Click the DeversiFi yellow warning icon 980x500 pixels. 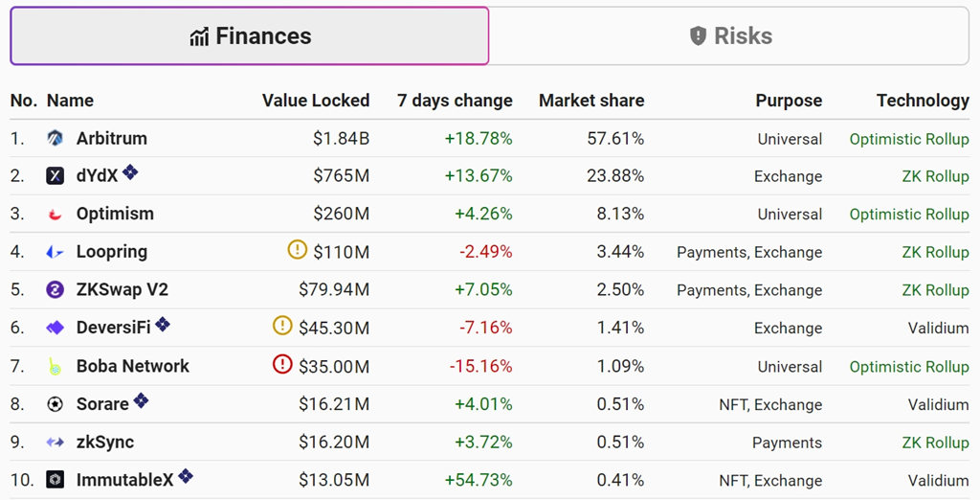(282, 326)
